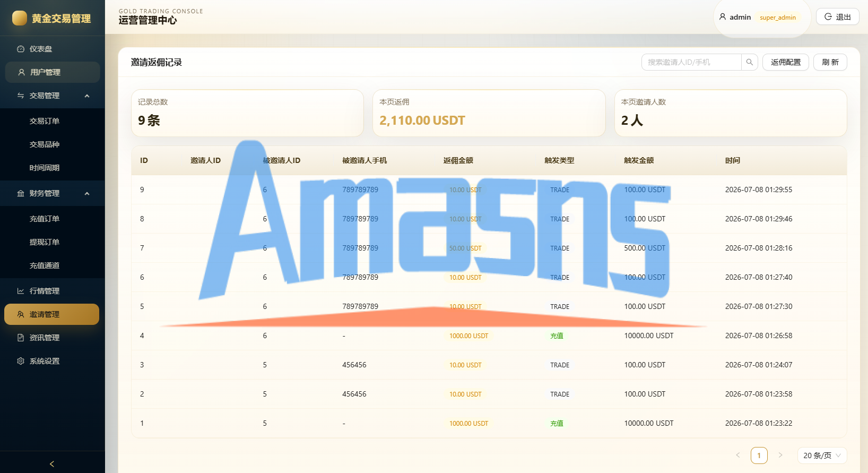Screen dimensions: 868x473
Task: Click the 返佣配置 button
Action: pos(786,62)
